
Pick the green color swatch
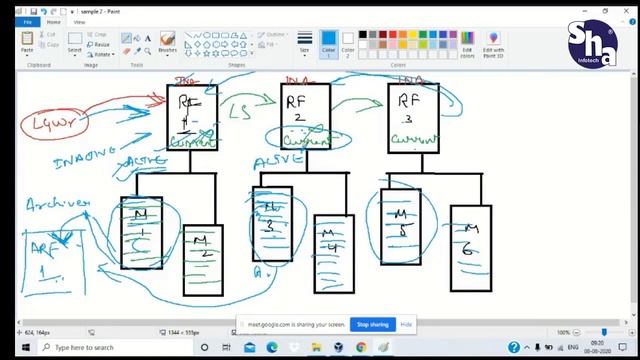tap(422, 35)
